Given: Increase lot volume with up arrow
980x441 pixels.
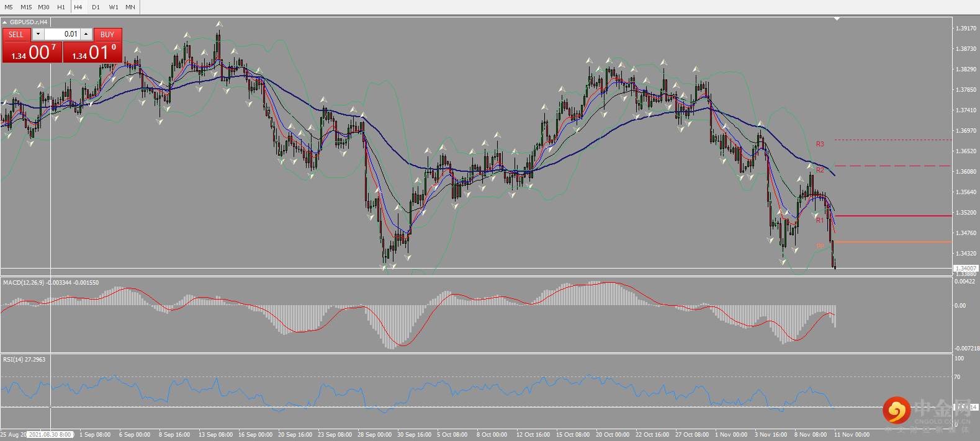Looking at the screenshot, I should click(x=86, y=34).
